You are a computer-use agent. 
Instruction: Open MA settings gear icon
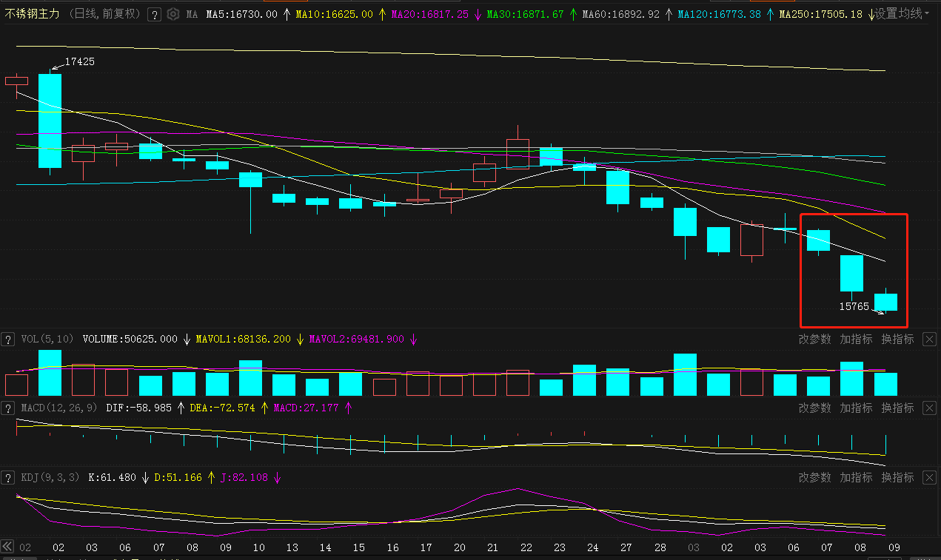coord(173,14)
